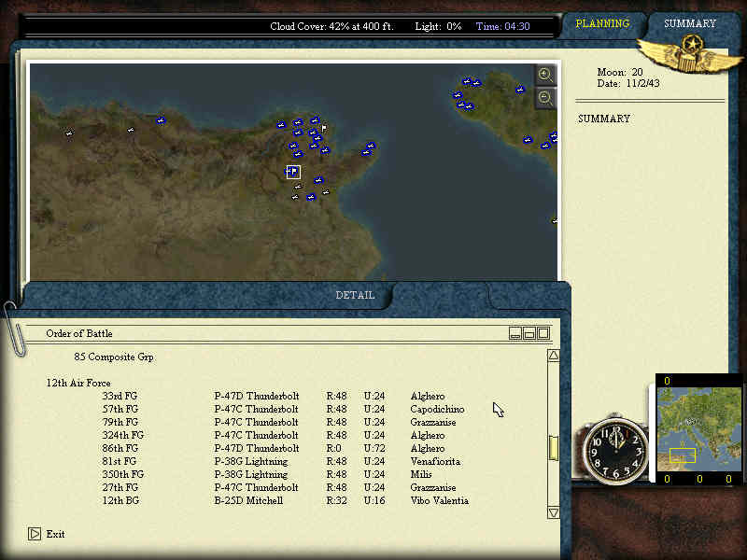Maximize the Order of Battle panel
The width and height of the screenshot is (747, 560).
pyautogui.click(x=543, y=333)
